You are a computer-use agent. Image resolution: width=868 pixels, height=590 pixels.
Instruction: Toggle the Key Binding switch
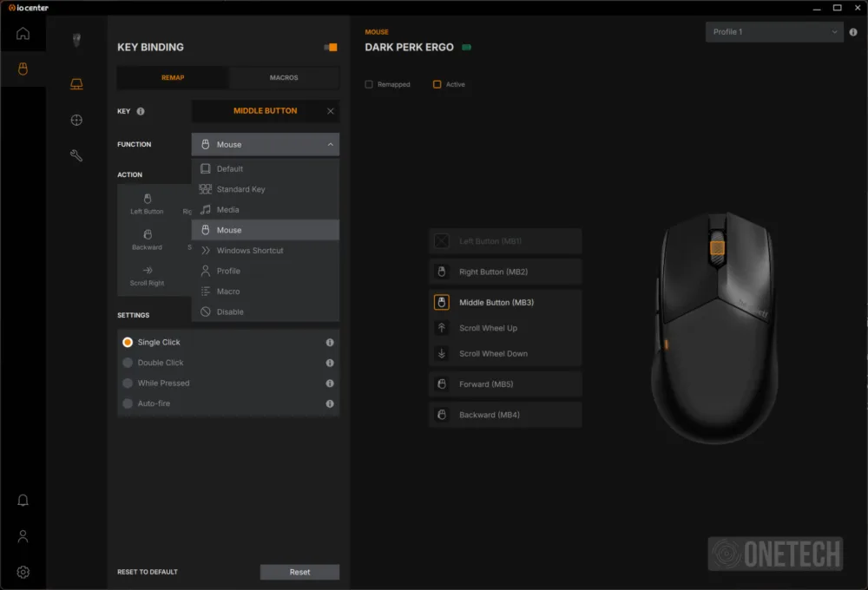tap(329, 47)
